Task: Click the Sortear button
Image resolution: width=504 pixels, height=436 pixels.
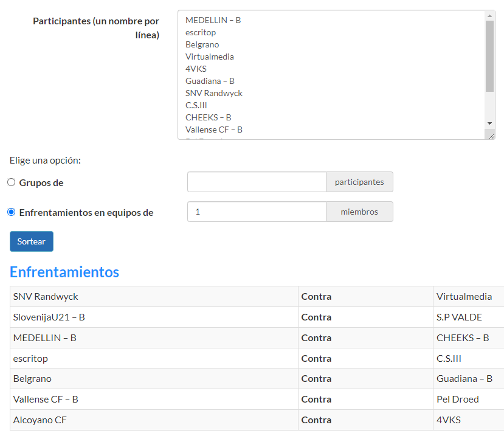Action: point(32,241)
